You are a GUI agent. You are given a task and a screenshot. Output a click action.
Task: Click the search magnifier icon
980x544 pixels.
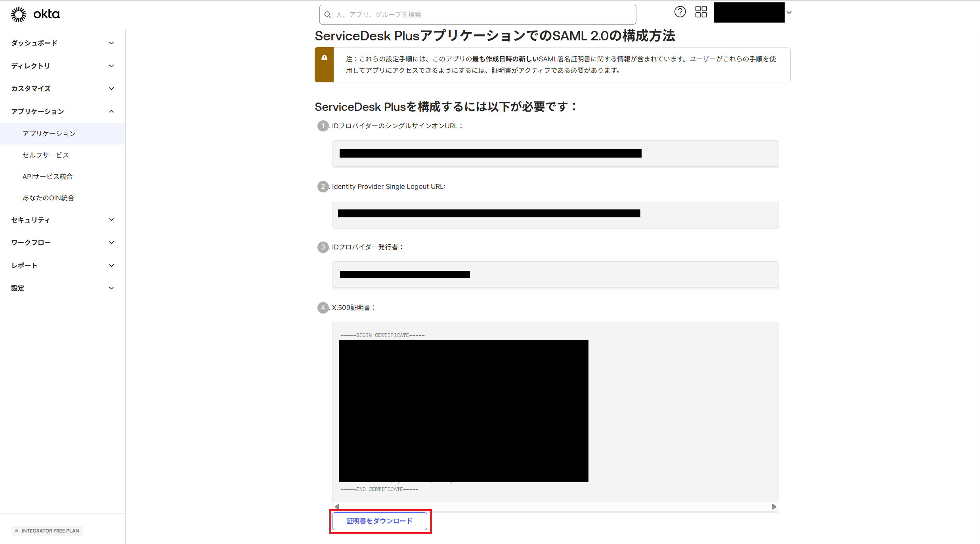(328, 15)
